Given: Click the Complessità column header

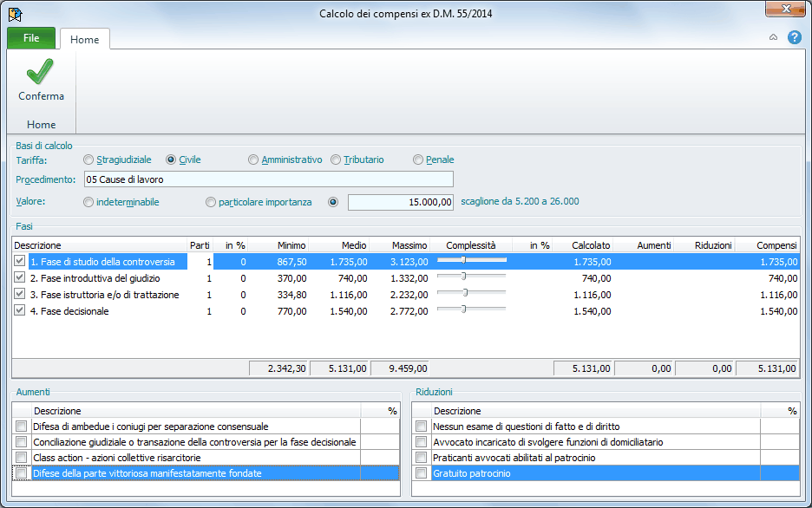Looking at the screenshot, I should [x=471, y=245].
